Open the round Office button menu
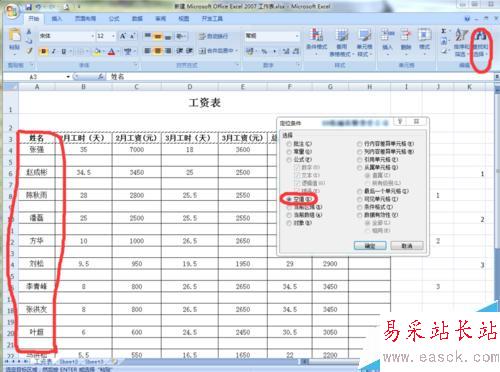Image resolution: width=500 pixels, height=372 pixels. pos(13,12)
